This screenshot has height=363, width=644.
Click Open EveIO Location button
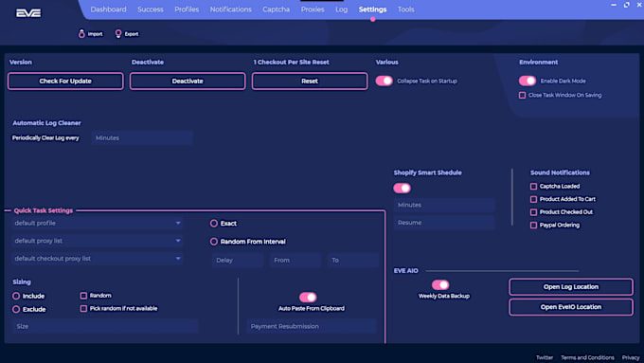pos(571,307)
